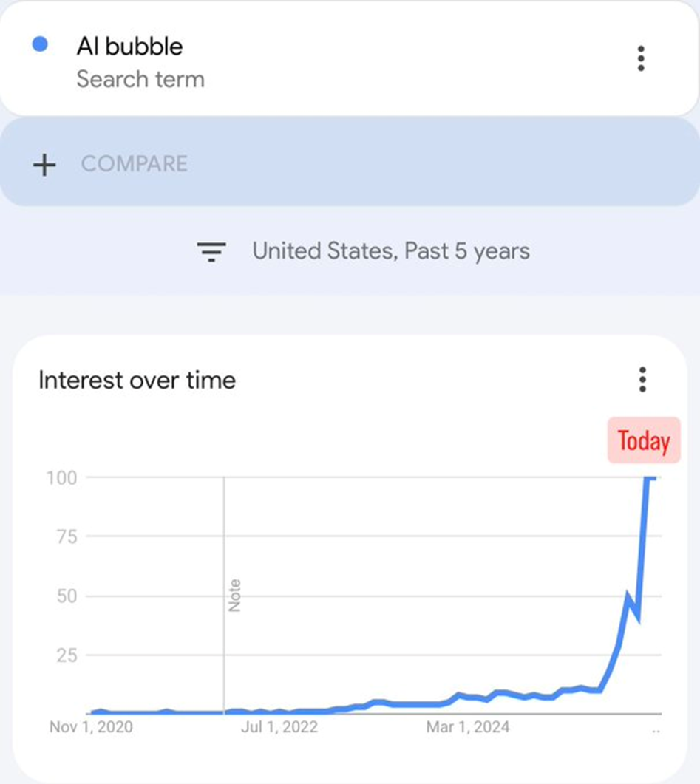Click the red Today label
Screen dimensions: 700x784
(x=643, y=441)
